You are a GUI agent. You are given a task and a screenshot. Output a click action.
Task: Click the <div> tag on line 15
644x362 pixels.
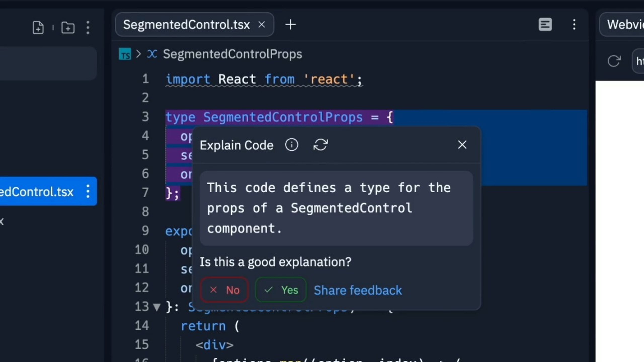coord(214,345)
